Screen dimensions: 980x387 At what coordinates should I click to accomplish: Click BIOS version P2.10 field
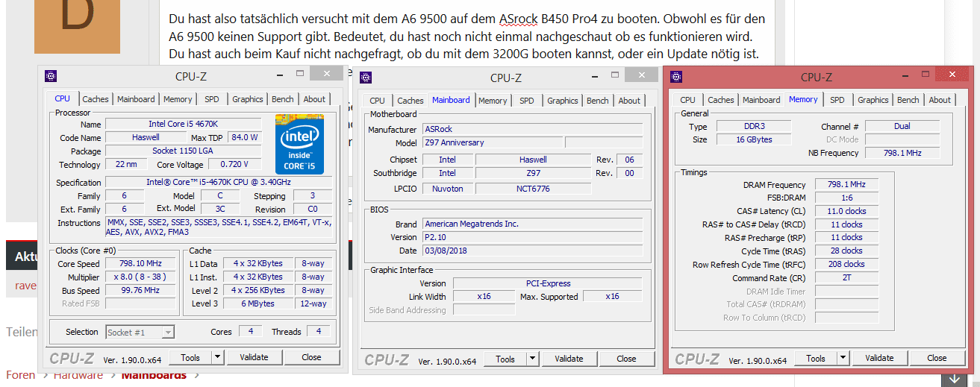click(x=532, y=237)
